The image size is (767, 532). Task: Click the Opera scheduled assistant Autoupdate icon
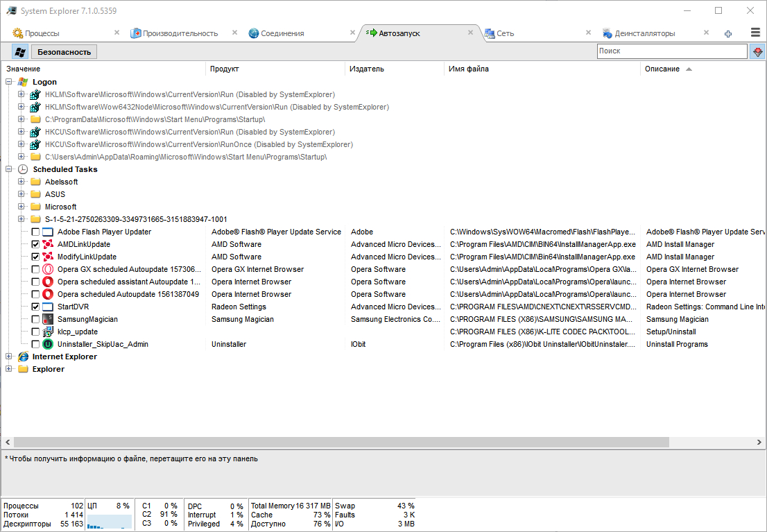tap(47, 282)
